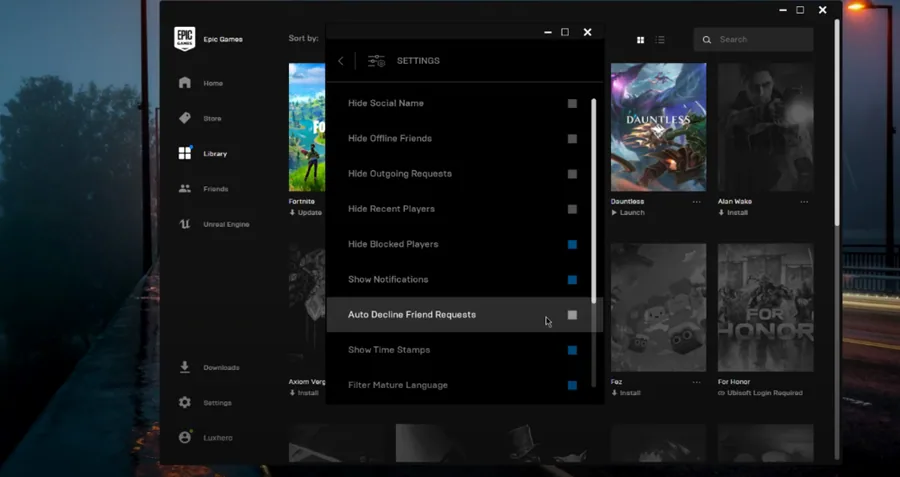Enable the Hide Social Name checkbox
Viewport: 900px width, 477px height.
tap(572, 103)
